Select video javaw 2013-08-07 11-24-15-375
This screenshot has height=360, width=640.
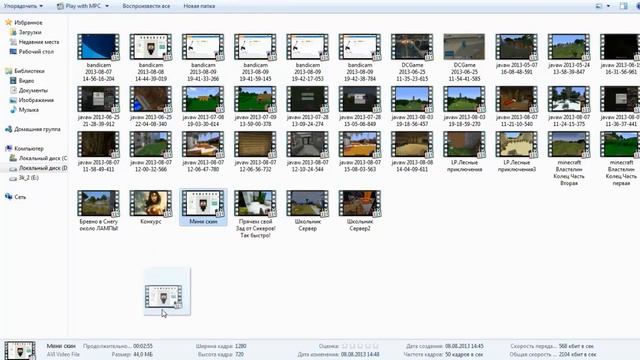569,107
